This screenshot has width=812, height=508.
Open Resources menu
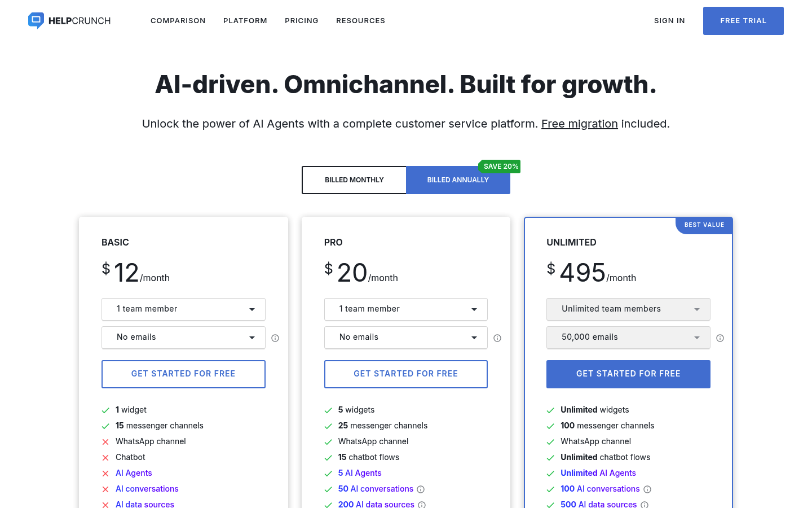coord(361,21)
